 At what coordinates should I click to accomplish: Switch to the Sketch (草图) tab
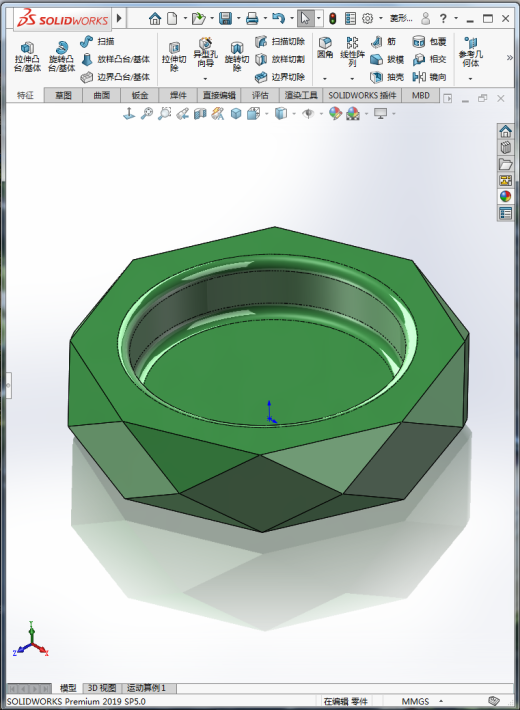click(63, 96)
